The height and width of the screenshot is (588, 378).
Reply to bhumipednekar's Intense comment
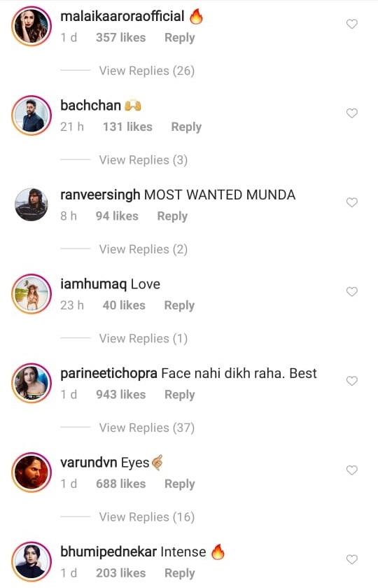[x=180, y=573]
